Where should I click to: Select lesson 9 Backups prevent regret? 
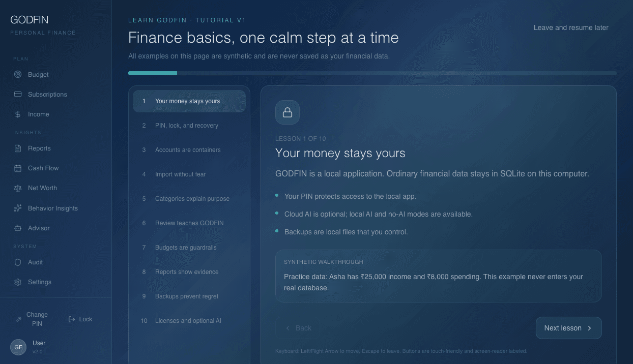click(x=189, y=296)
